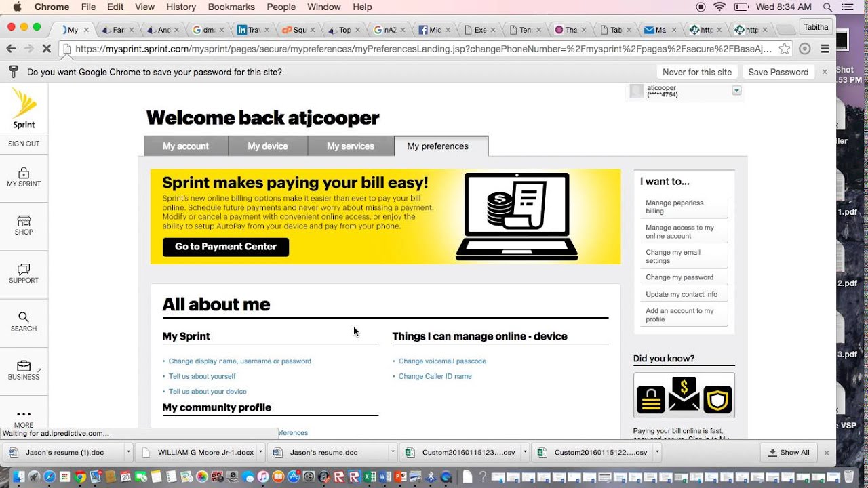
Task: Open PowerPoint in the Dock
Action: [400, 477]
